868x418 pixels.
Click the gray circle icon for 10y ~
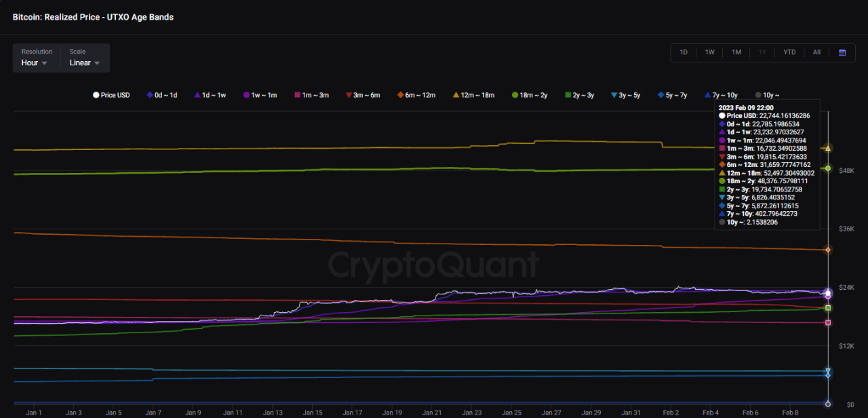pos(757,95)
